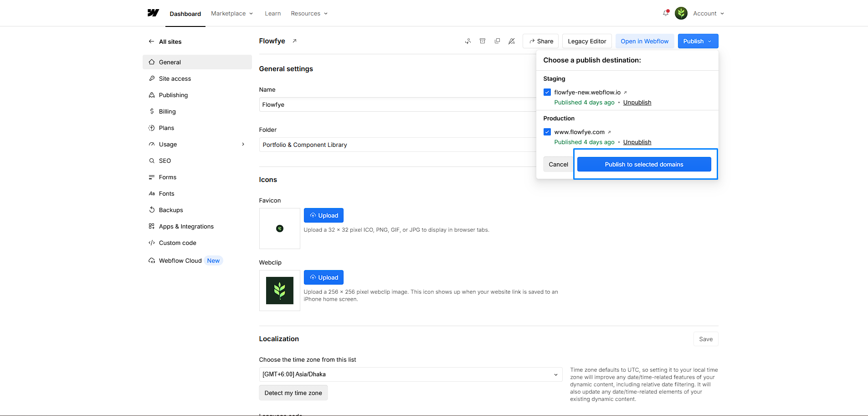The image size is (868, 416).
Task: Open Legacy Editor
Action: tap(587, 41)
